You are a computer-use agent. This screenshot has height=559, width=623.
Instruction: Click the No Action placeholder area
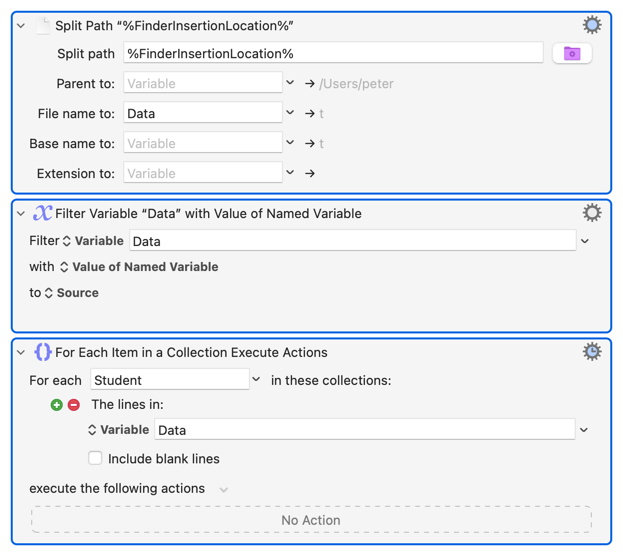pos(311,520)
